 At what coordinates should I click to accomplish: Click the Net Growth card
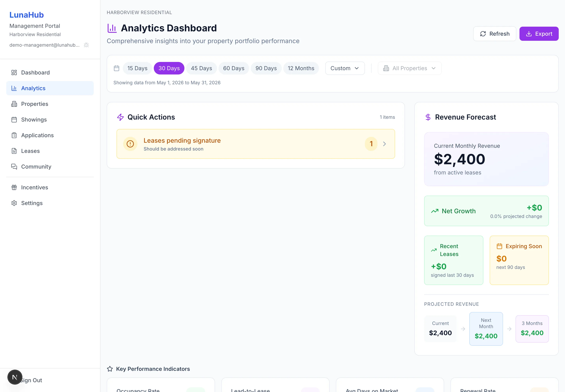(x=486, y=211)
